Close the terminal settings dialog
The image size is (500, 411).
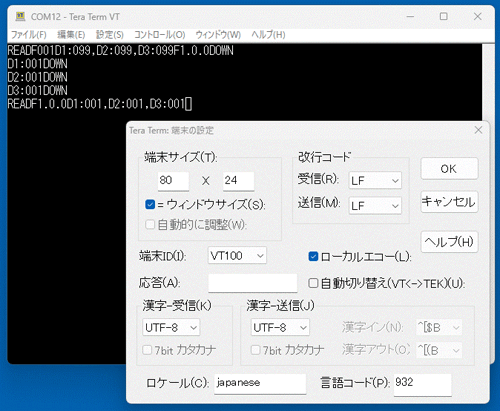478,130
